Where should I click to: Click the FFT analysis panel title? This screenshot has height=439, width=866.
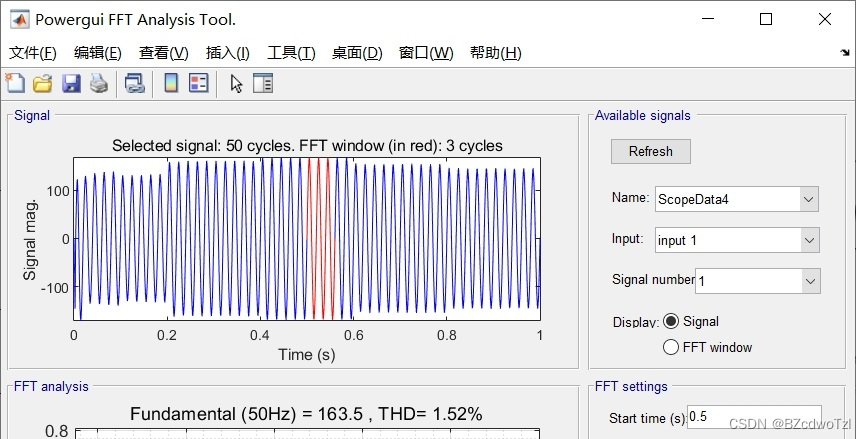coord(51,387)
